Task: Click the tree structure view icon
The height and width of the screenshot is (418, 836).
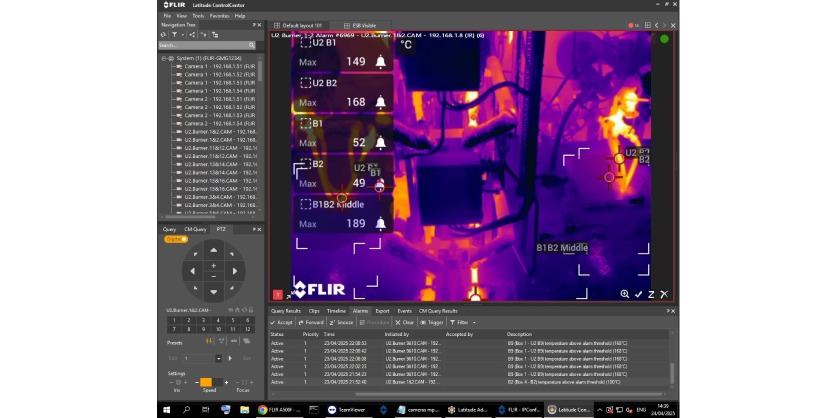Action: [215, 35]
